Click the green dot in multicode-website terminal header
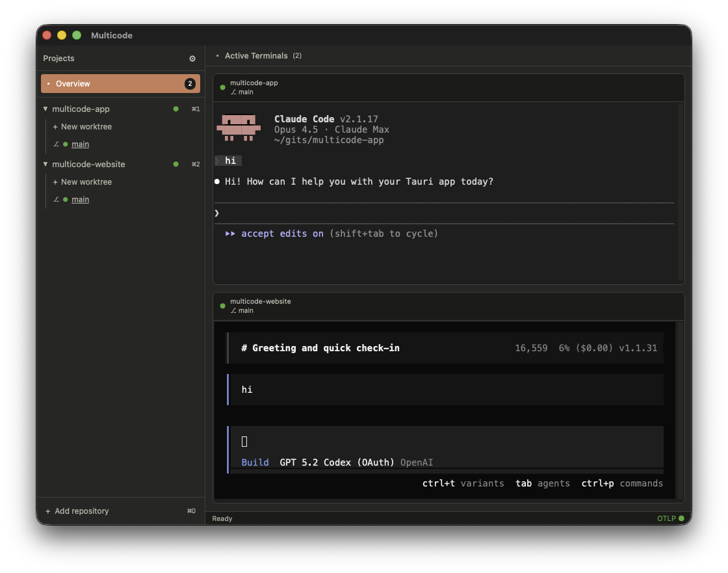This screenshot has height=573, width=728. point(222,306)
